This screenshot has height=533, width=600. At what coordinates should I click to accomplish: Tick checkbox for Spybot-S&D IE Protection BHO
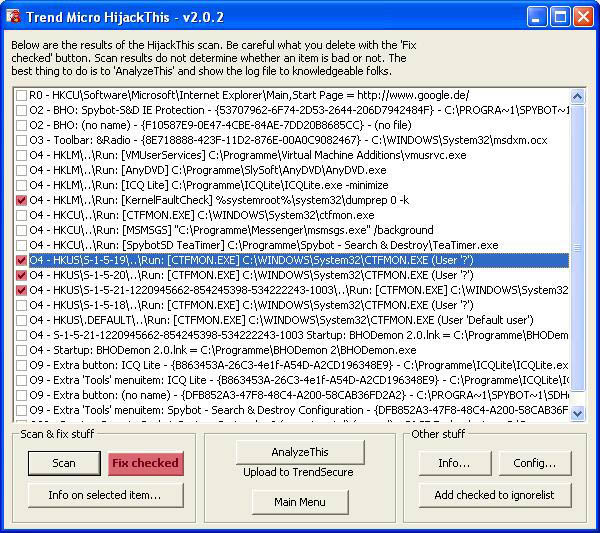21,110
